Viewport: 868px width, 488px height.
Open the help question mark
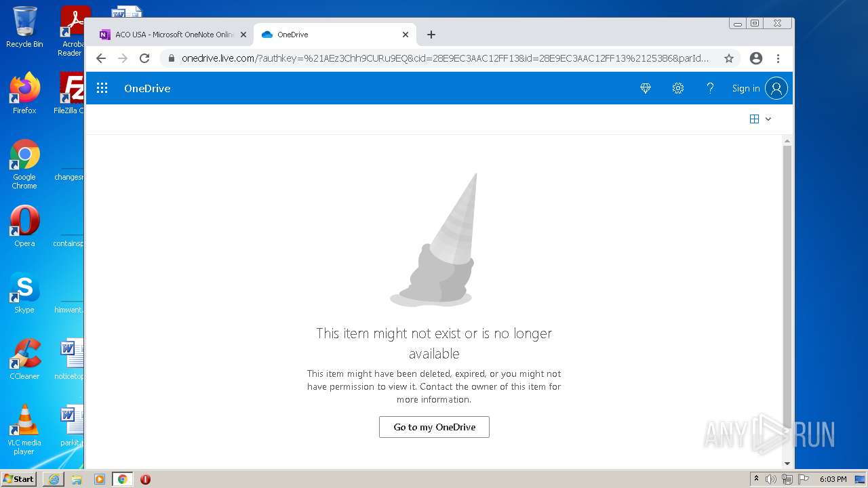[710, 88]
